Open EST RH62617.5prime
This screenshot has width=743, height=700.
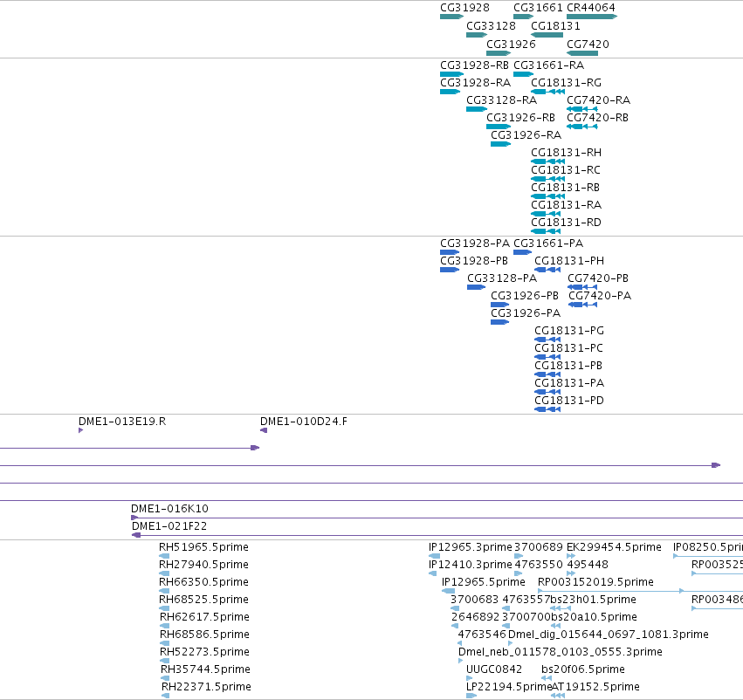(x=165, y=626)
